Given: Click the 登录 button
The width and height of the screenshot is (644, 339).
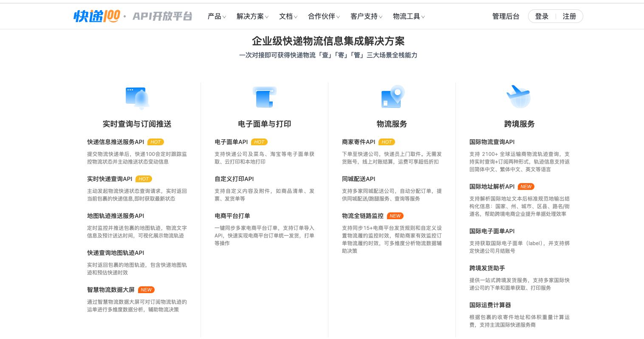Looking at the screenshot, I should click(542, 16).
